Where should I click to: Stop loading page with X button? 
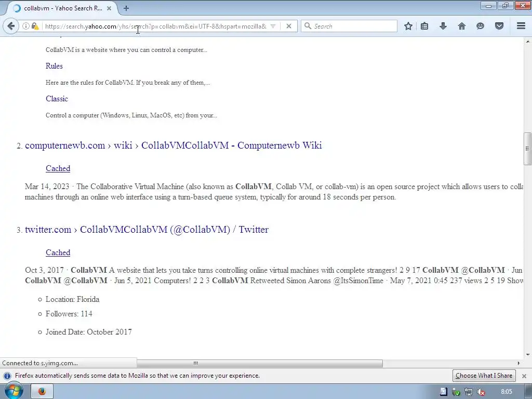[x=288, y=26]
